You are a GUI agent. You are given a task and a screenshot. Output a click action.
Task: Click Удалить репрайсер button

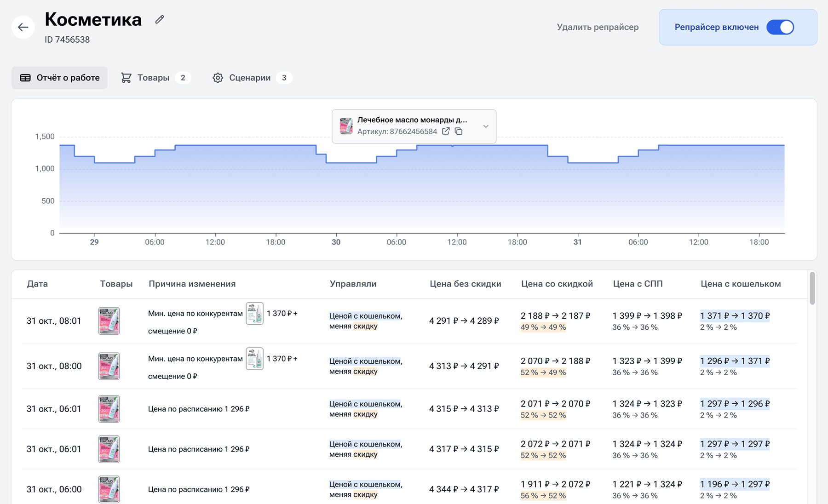(x=598, y=27)
